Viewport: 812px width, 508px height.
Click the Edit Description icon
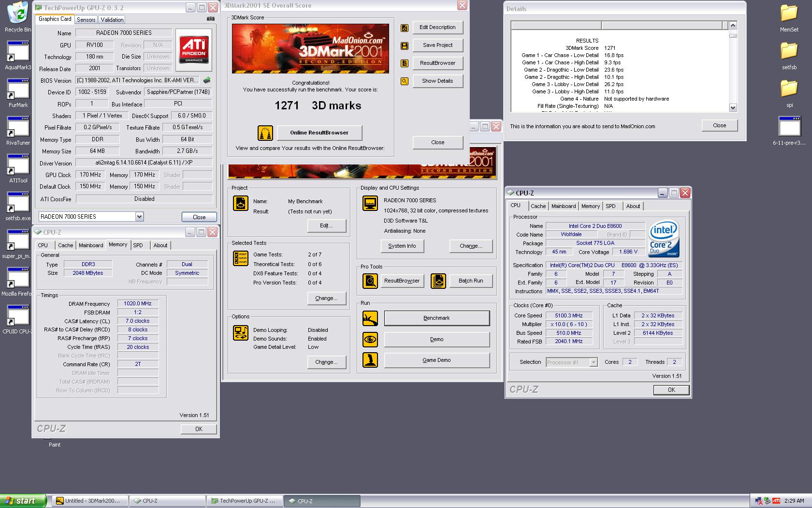[x=405, y=28]
